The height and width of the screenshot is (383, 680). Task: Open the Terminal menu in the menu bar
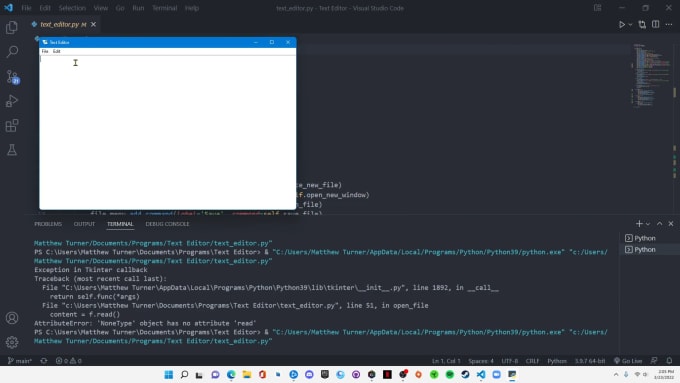pyautogui.click(x=164, y=8)
